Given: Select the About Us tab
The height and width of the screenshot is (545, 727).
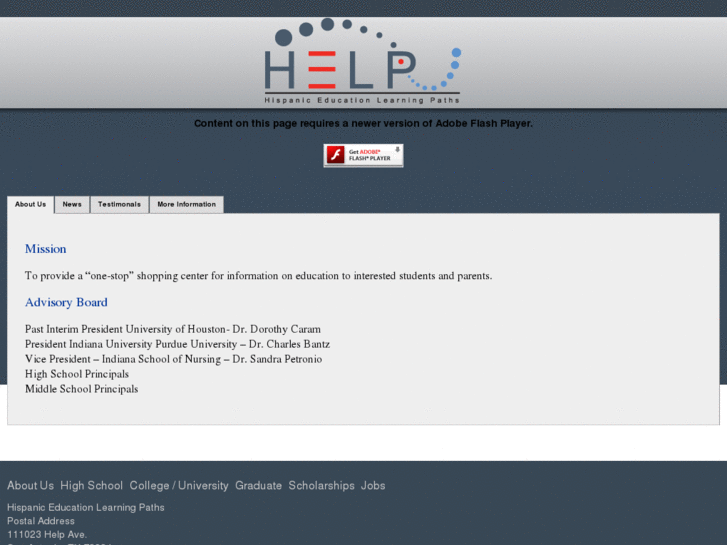Looking at the screenshot, I should pos(31,205).
